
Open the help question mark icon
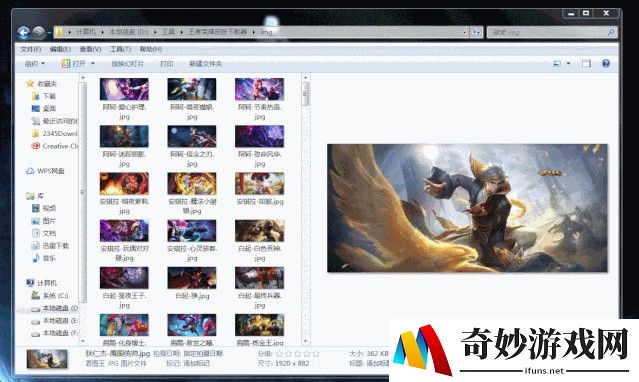pyautogui.click(x=606, y=63)
